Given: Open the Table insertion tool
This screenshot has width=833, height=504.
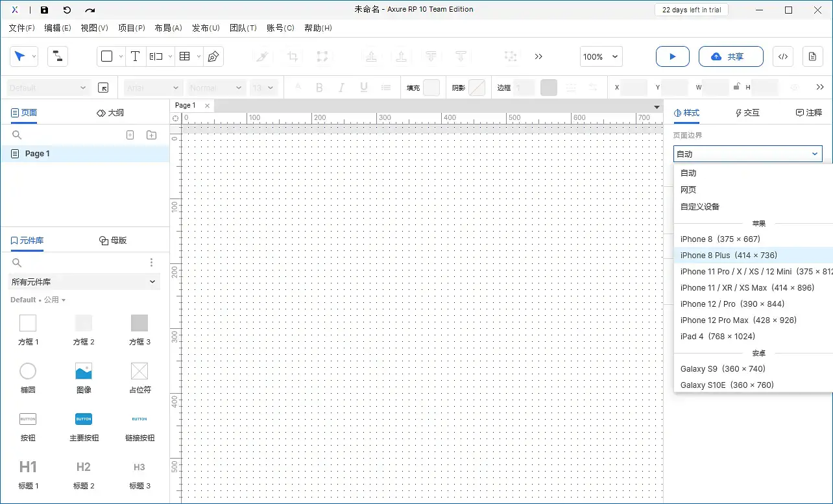Looking at the screenshot, I should [185, 56].
